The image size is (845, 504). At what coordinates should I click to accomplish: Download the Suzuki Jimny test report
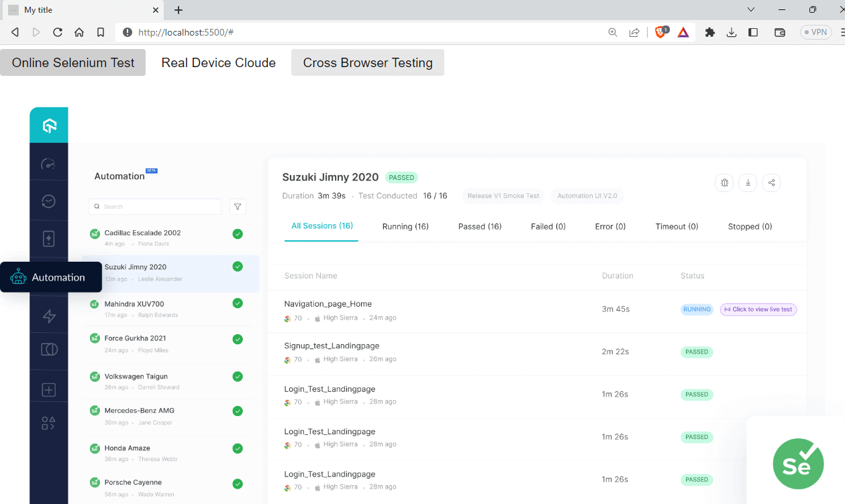pyautogui.click(x=748, y=182)
